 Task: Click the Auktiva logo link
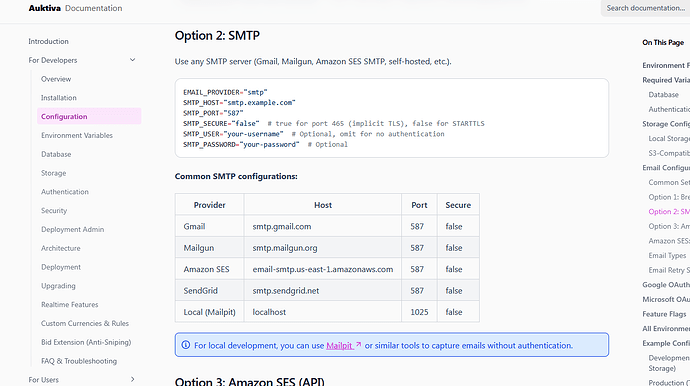click(44, 8)
